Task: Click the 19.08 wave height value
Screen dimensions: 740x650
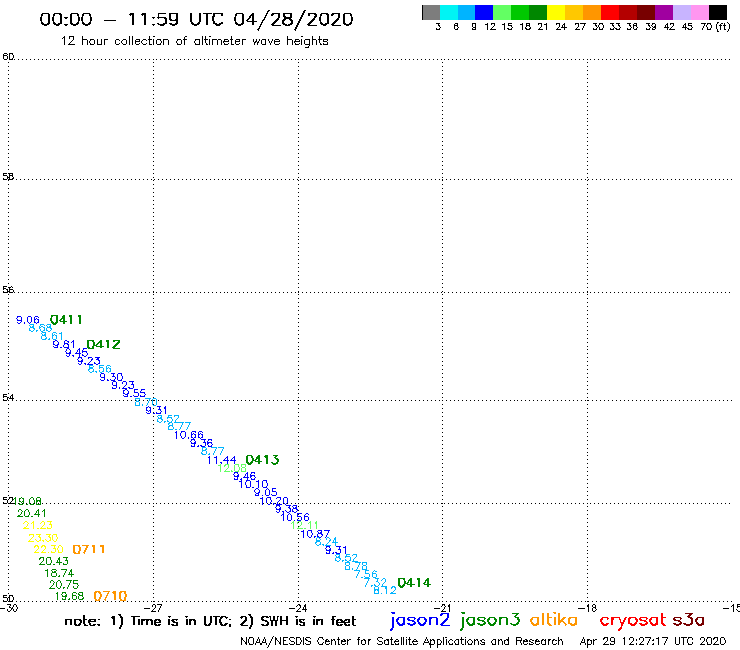Action: [27, 501]
